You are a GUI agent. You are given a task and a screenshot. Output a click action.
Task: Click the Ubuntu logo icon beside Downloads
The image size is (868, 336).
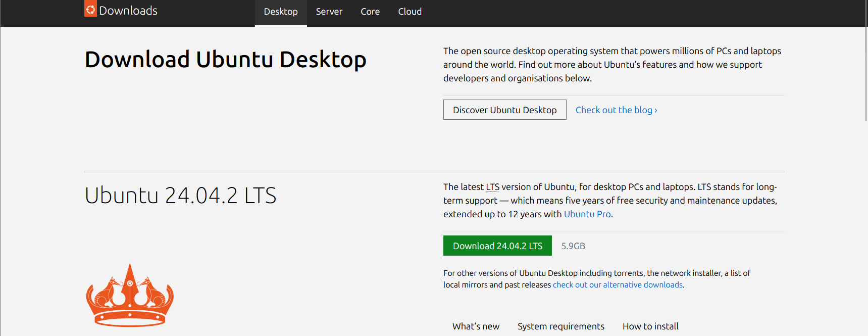90,9
